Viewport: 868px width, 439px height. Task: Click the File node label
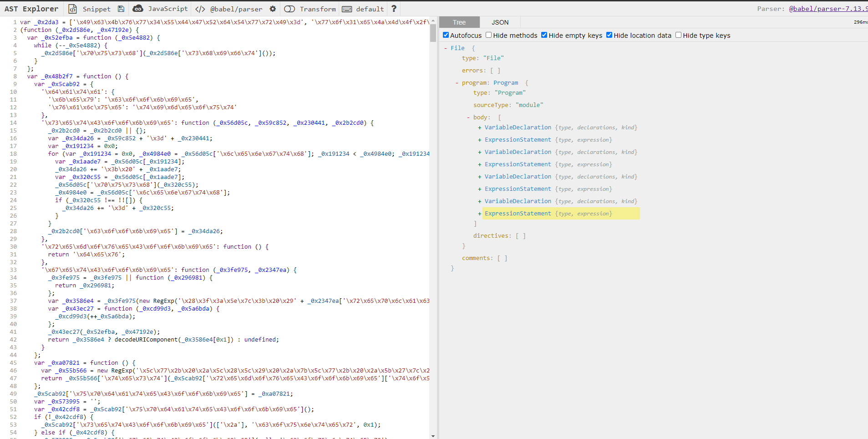point(457,48)
